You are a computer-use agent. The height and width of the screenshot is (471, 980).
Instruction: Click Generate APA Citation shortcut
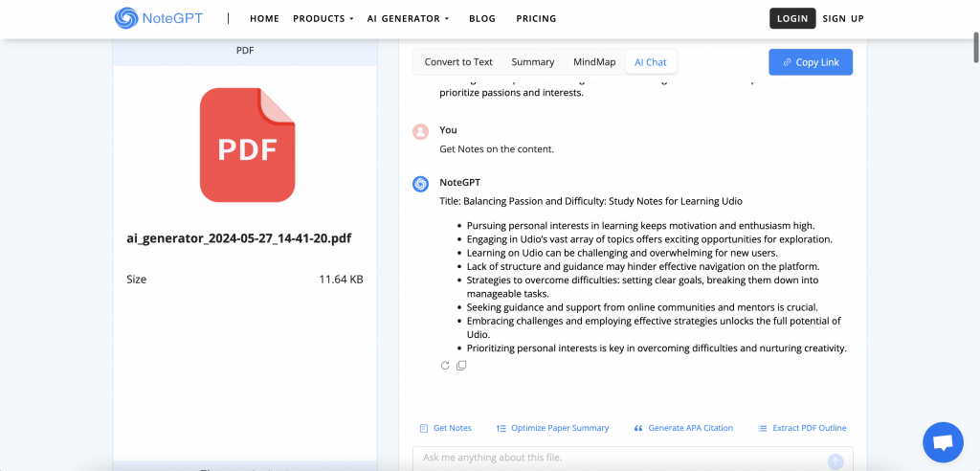[x=683, y=429]
